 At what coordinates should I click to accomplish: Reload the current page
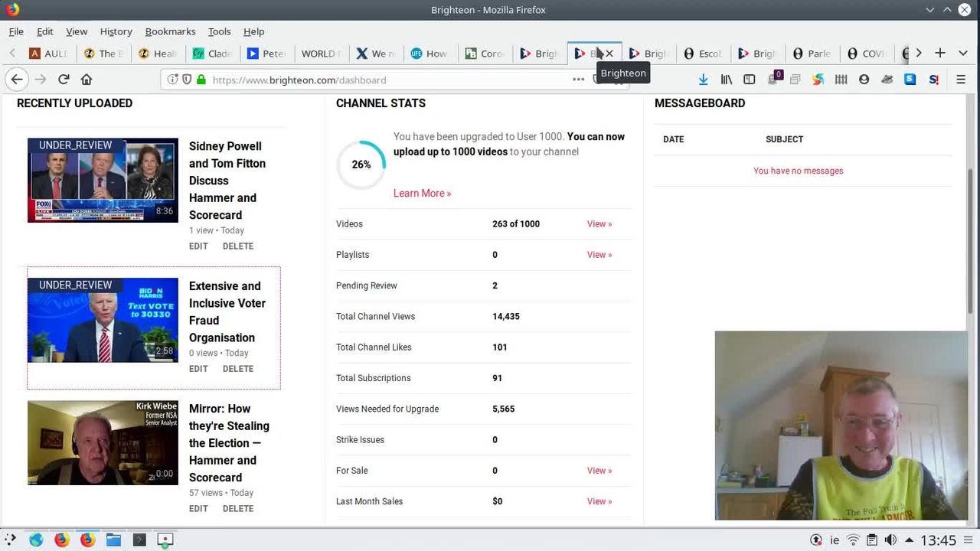(64, 80)
